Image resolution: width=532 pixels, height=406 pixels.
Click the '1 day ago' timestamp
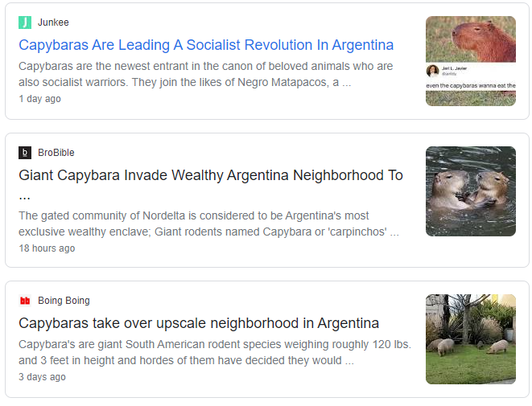click(39, 99)
